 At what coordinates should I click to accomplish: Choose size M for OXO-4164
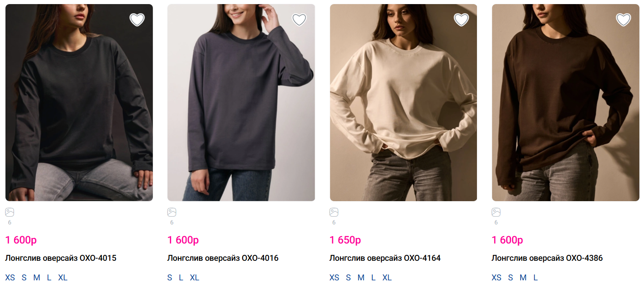[x=361, y=278]
